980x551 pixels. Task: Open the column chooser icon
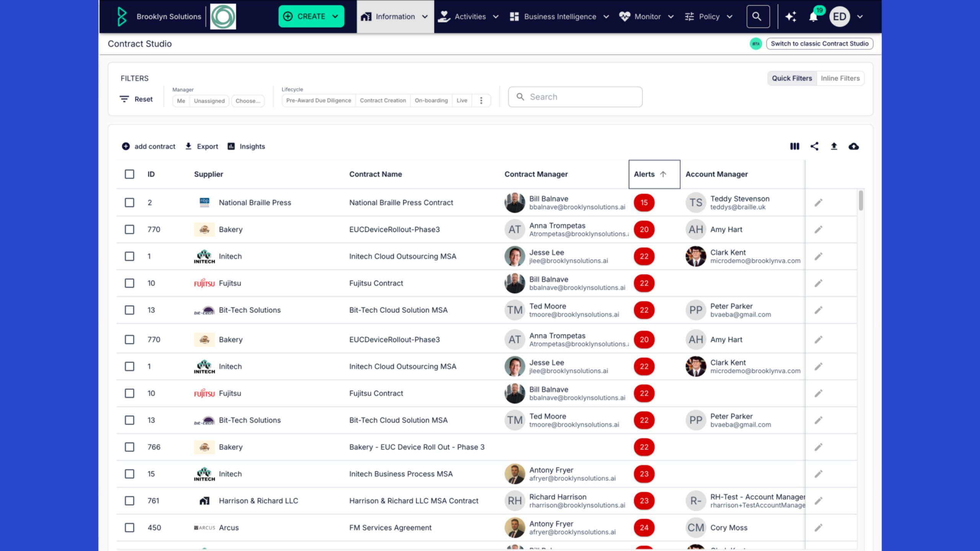pyautogui.click(x=795, y=146)
